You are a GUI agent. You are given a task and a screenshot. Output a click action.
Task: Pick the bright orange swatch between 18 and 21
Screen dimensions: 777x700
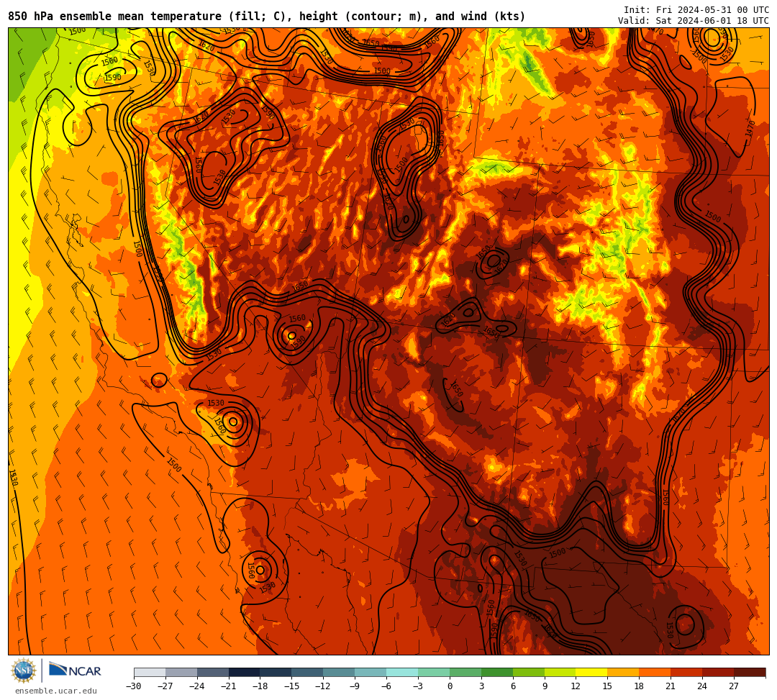point(655,672)
